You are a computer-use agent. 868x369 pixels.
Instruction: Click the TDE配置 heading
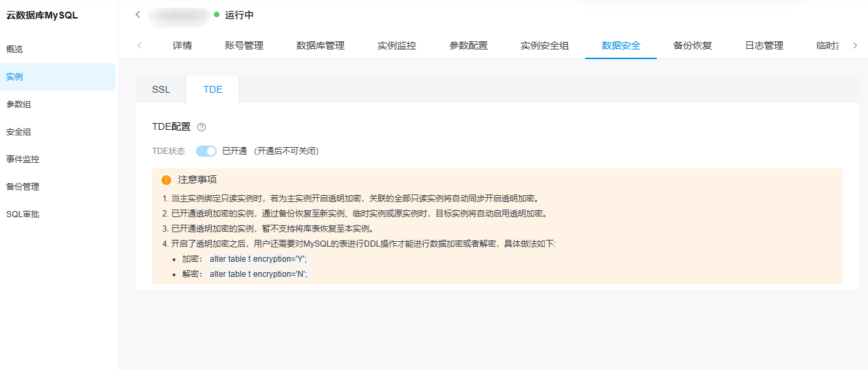pos(171,126)
